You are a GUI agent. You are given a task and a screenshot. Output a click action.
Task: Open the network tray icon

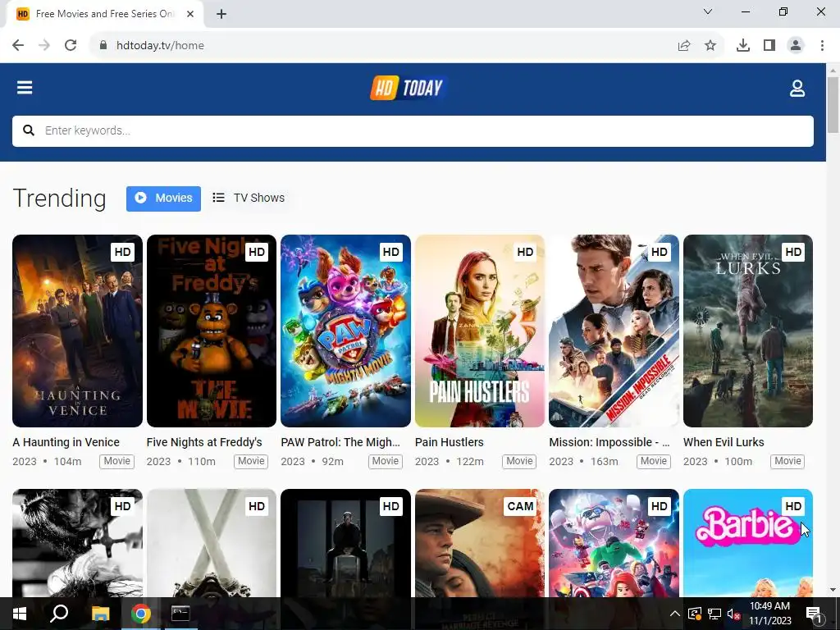coord(714,614)
